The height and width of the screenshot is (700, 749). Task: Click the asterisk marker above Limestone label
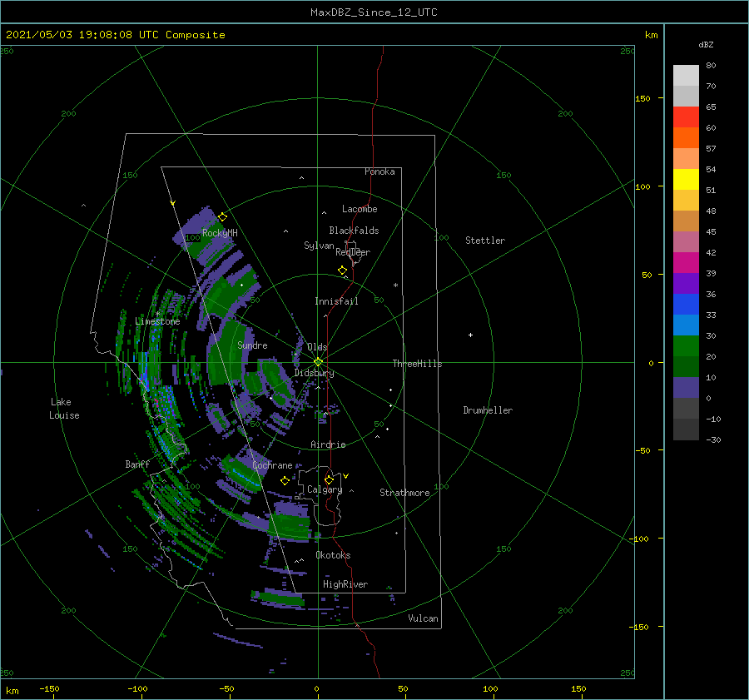157,314
